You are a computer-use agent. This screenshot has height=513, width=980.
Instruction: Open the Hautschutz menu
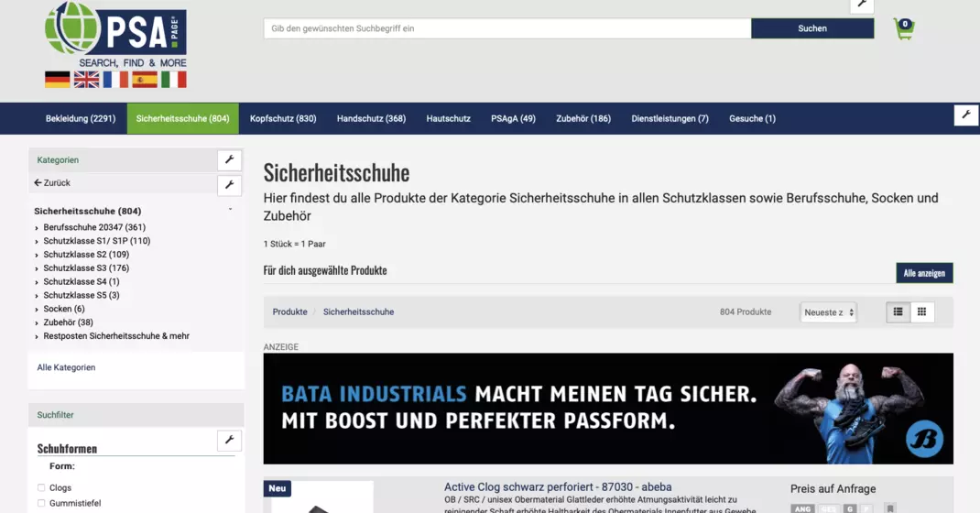(448, 119)
